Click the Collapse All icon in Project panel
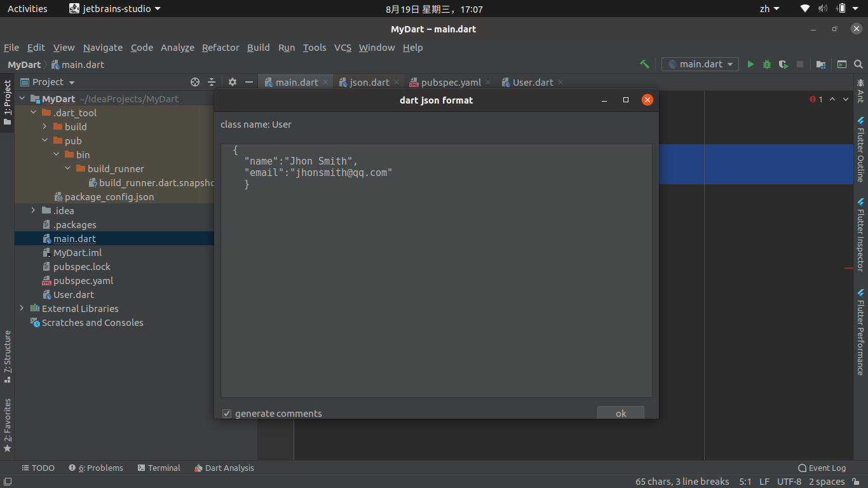 [x=212, y=82]
